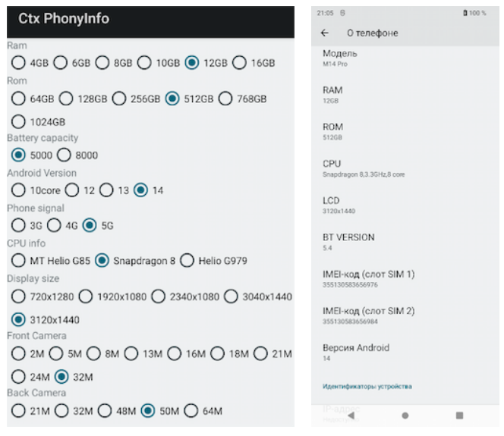Select 24M front camera
The image size is (504, 436).
point(18,376)
